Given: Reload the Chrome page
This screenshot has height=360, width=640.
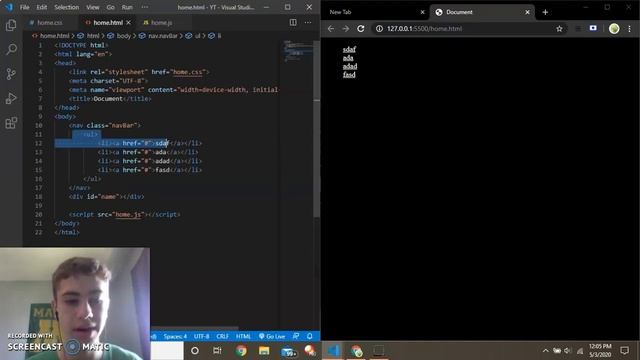Looking at the screenshot, I should tap(361, 29).
